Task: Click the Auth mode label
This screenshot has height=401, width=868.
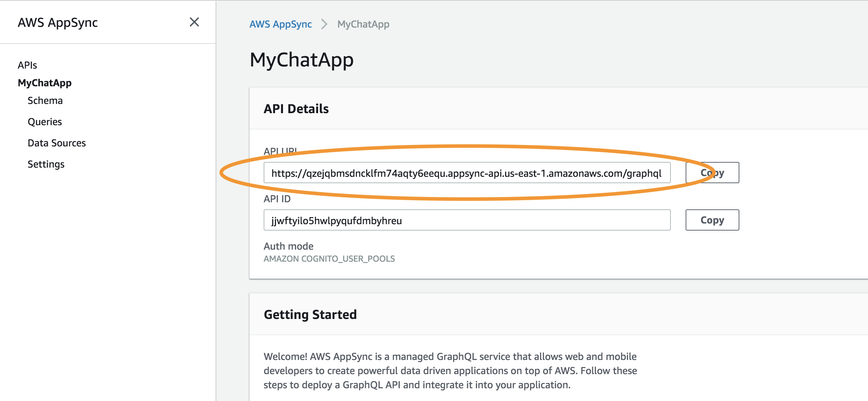Action: tap(289, 246)
